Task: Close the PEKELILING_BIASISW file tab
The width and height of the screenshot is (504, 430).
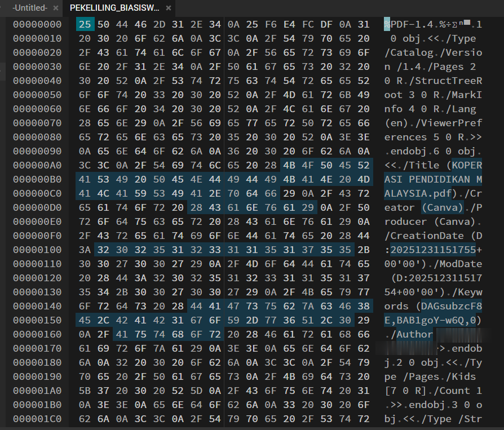Action: 169,8
